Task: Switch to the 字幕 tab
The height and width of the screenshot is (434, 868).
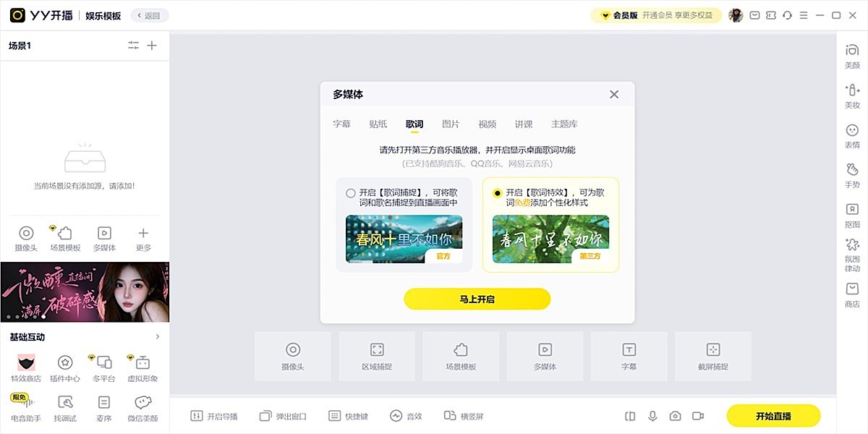Action: point(341,124)
